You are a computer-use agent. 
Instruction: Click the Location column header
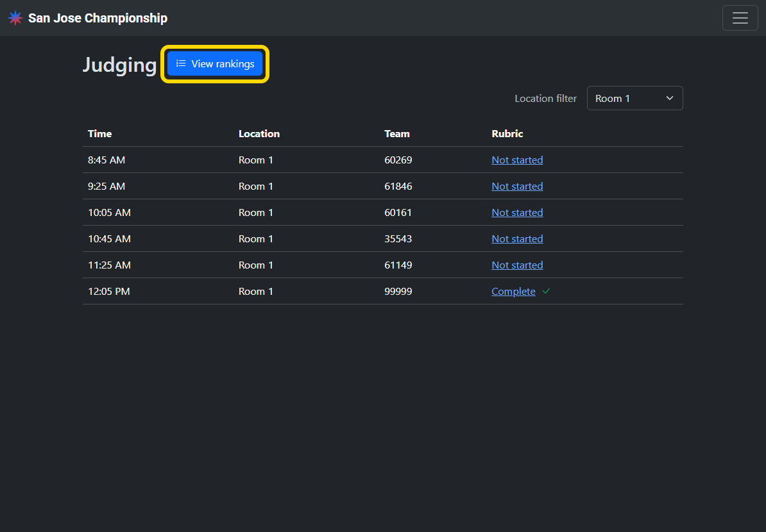pyautogui.click(x=259, y=134)
